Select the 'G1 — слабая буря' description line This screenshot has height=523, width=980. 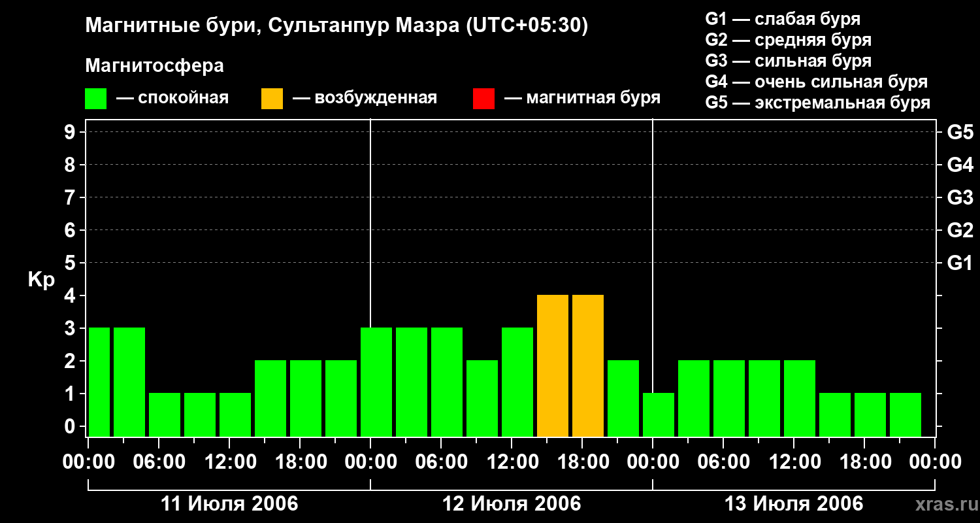[783, 18]
